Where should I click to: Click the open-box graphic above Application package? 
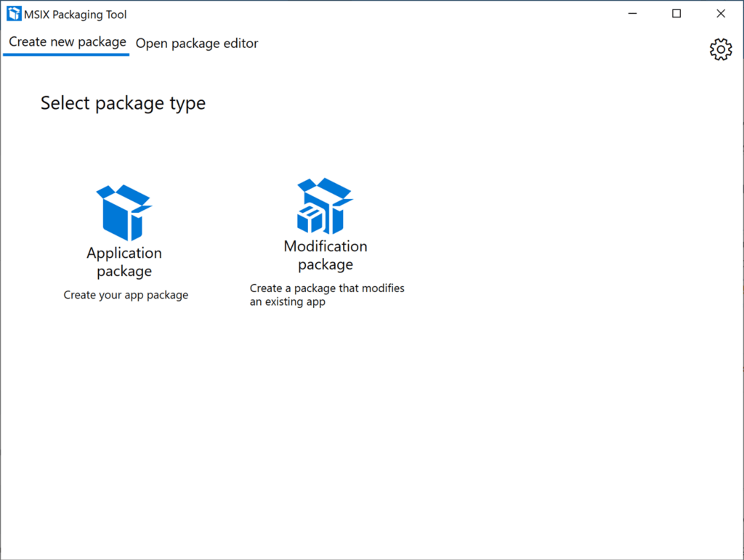[124, 211]
